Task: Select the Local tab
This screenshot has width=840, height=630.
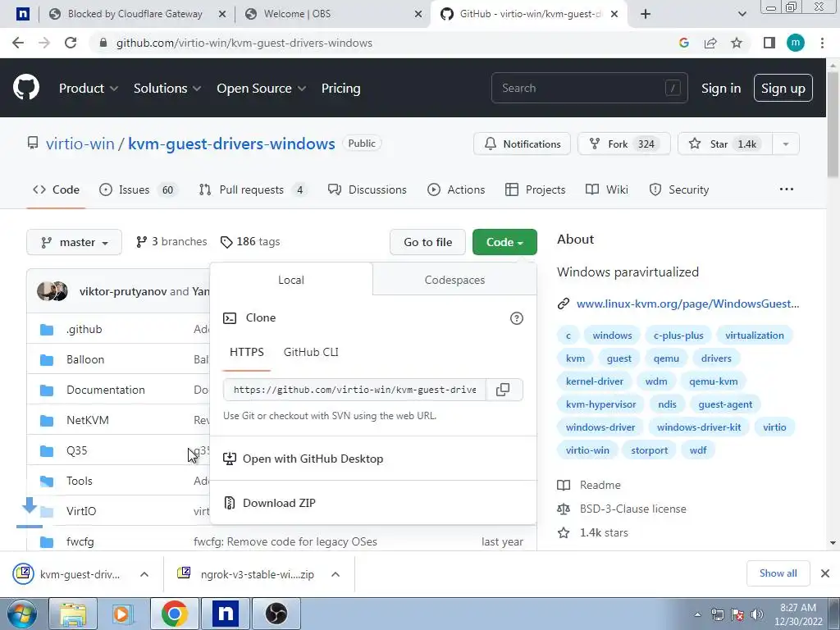Action: [x=291, y=280]
